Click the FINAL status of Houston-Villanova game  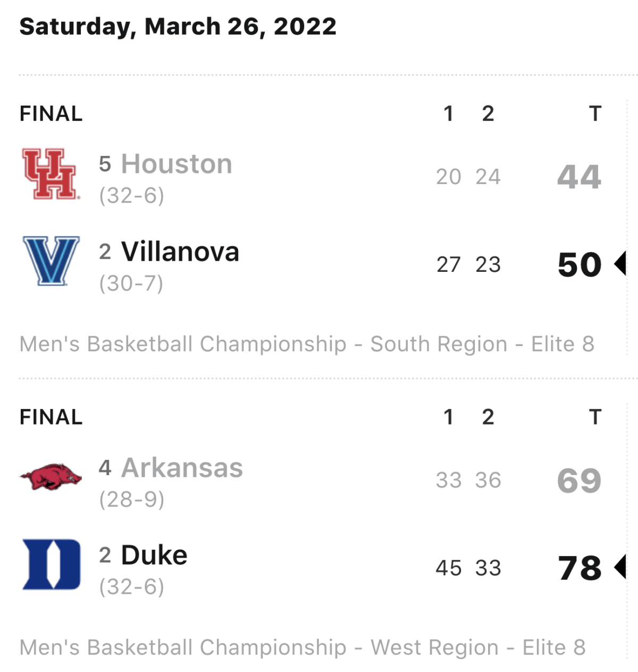(51, 113)
